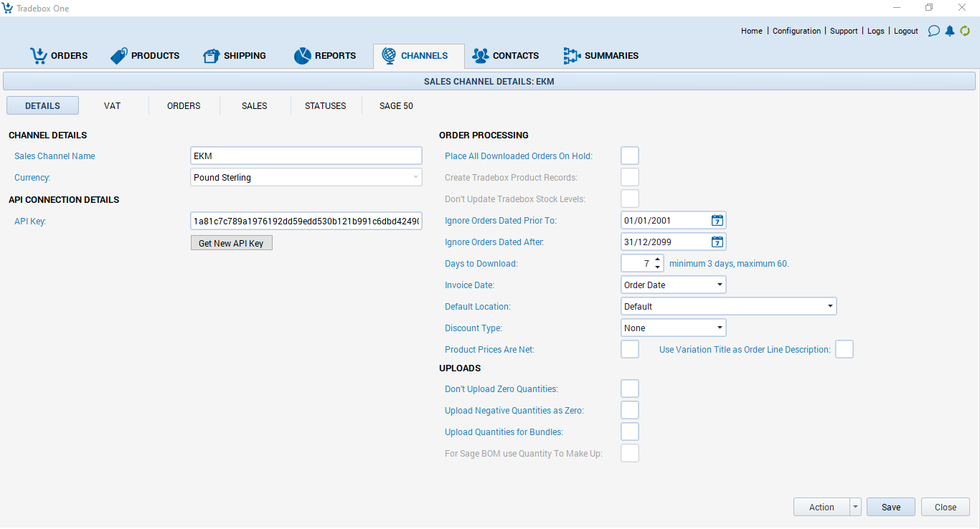Click Get New API Key button
980x529 pixels.
click(231, 243)
